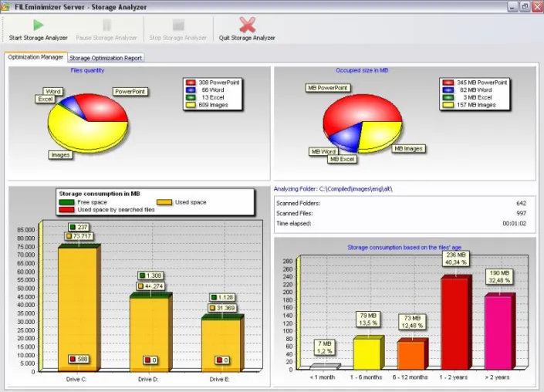Click the blue swatch beside 66 Word
Viewport: 544px width, 392px height.
click(x=191, y=90)
